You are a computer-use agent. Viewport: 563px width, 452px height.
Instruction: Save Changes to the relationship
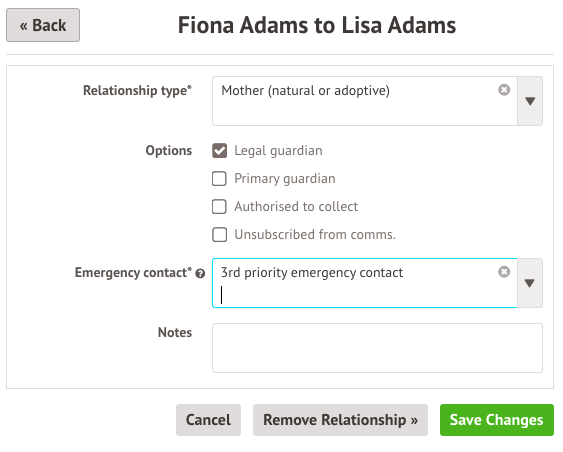[497, 420]
